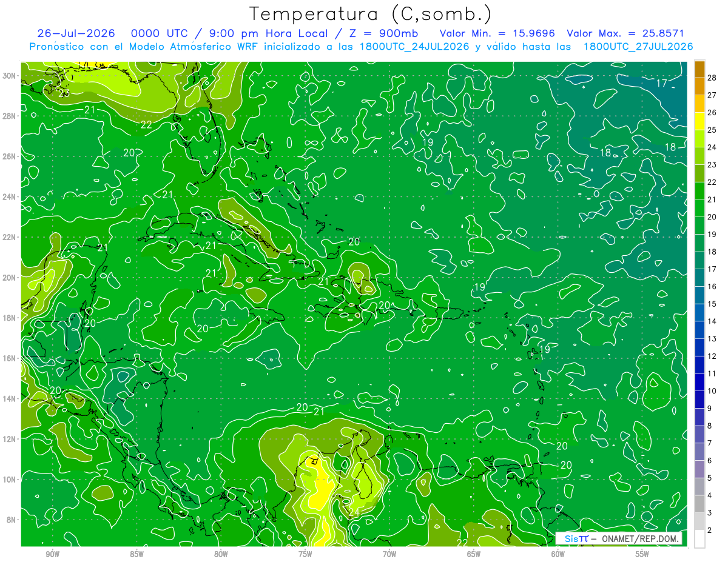Click the color legend value "28"
The image size is (728, 562).
(x=712, y=78)
